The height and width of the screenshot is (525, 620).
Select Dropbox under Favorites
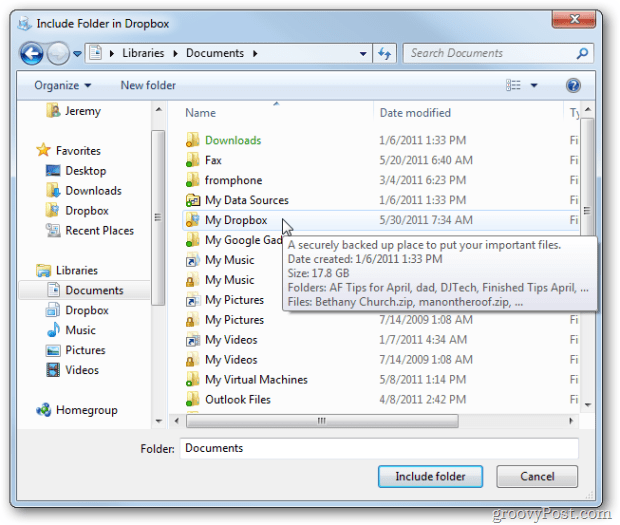77,211
